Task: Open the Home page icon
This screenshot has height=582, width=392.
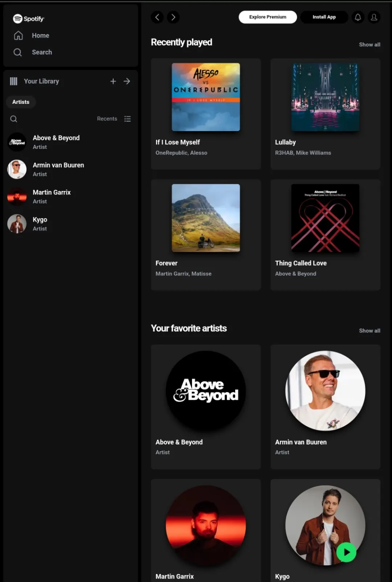Action: click(x=18, y=35)
